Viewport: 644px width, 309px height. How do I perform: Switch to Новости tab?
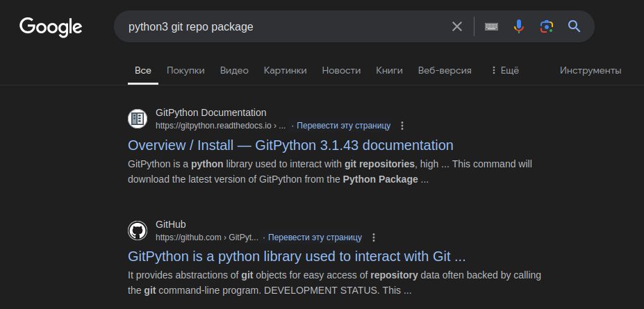pos(341,71)
